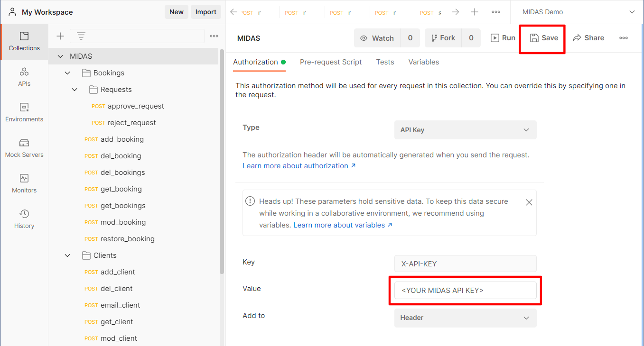Switch to the Variables tab
The width and height of the screenshot is (644, 346).
click(424, 62)
